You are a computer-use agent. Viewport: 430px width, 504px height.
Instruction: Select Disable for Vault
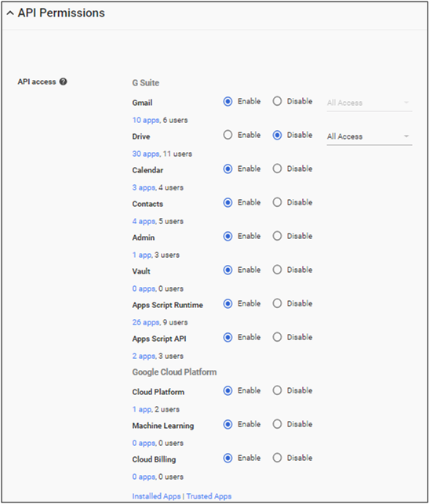pyautogui.click(x=277, y=270)
